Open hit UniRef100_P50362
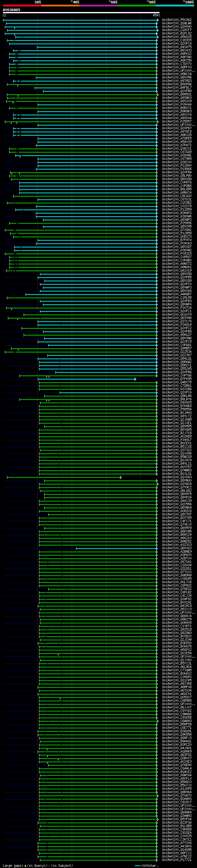The width and height of the screenshot is (197, 868). 177,20
